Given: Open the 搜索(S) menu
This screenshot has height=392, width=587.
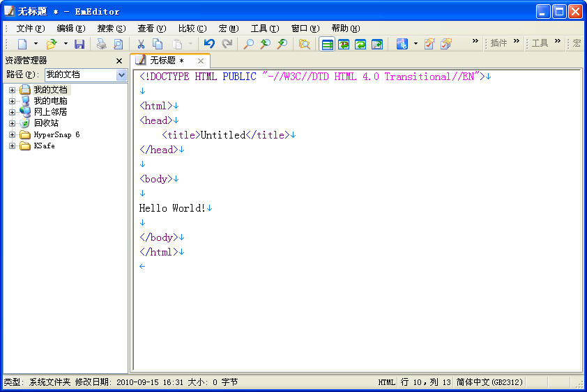Looking at the screenshot, I should 111,29.
